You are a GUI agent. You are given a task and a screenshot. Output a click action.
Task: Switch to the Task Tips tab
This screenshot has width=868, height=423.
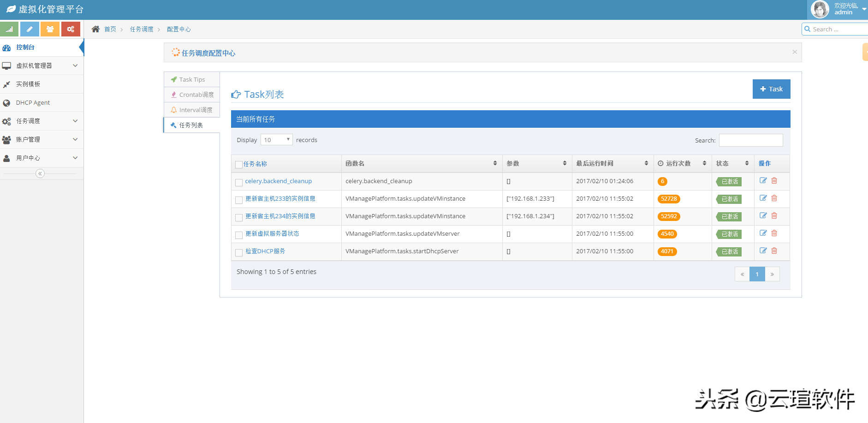pyautogui.click(x=192, y=79)
